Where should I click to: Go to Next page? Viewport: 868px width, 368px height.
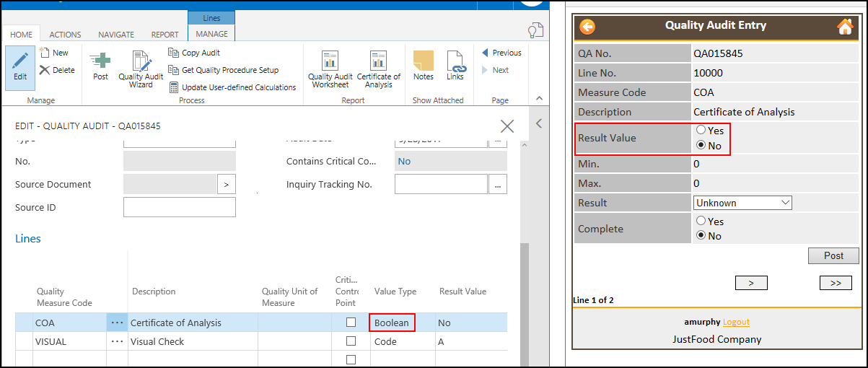tap(495, 70)
